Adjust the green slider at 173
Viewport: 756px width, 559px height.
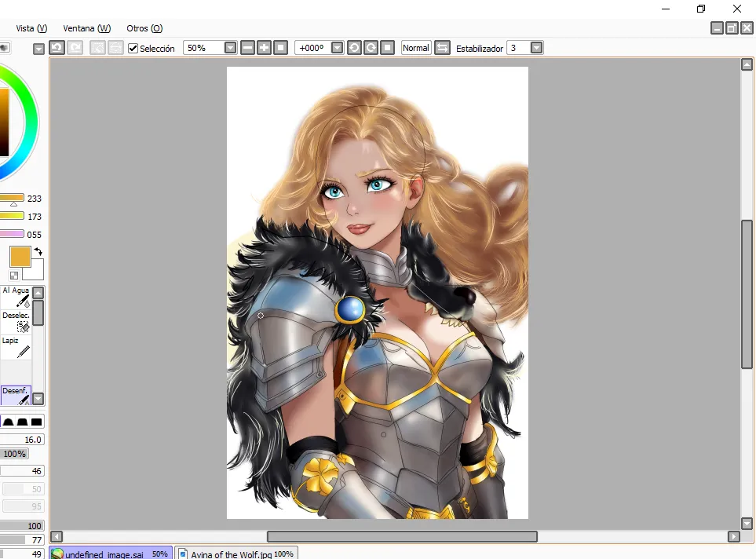pyautogui.click(x=12, y=216)
